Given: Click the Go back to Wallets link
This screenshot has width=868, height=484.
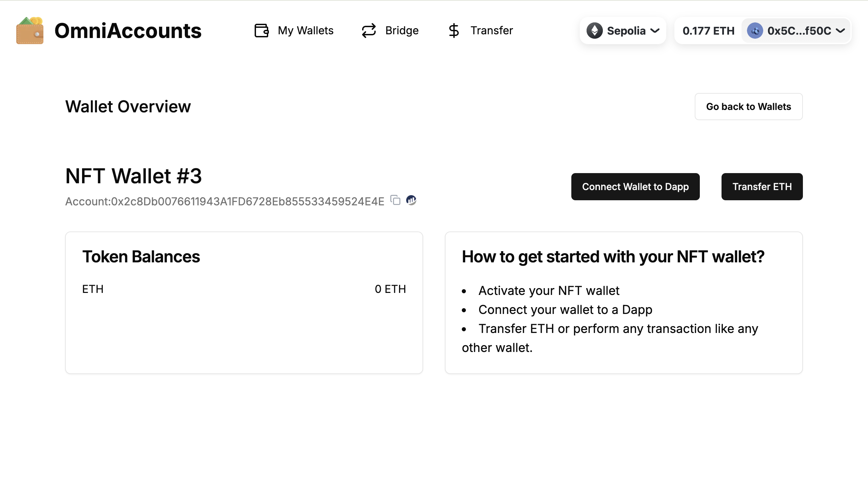Looking at the screenshot, I should 748,106.
